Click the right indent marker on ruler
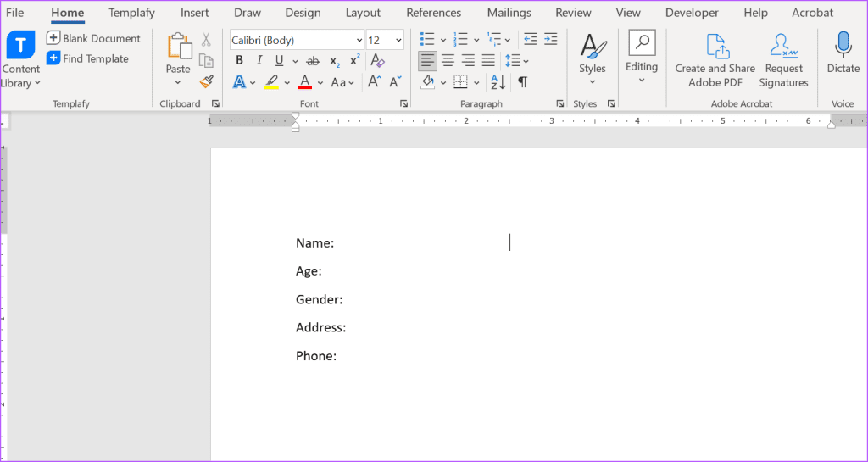 tap(831, 125)
